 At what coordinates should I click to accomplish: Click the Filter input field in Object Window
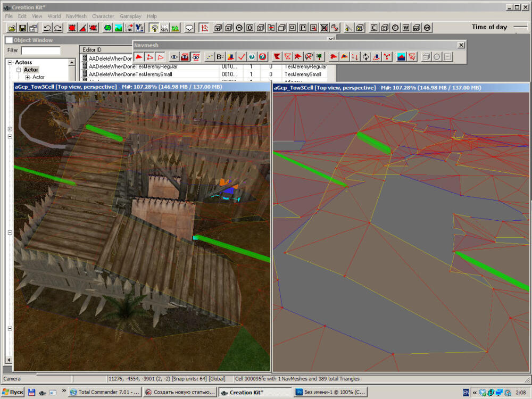(x=41, y=51)
